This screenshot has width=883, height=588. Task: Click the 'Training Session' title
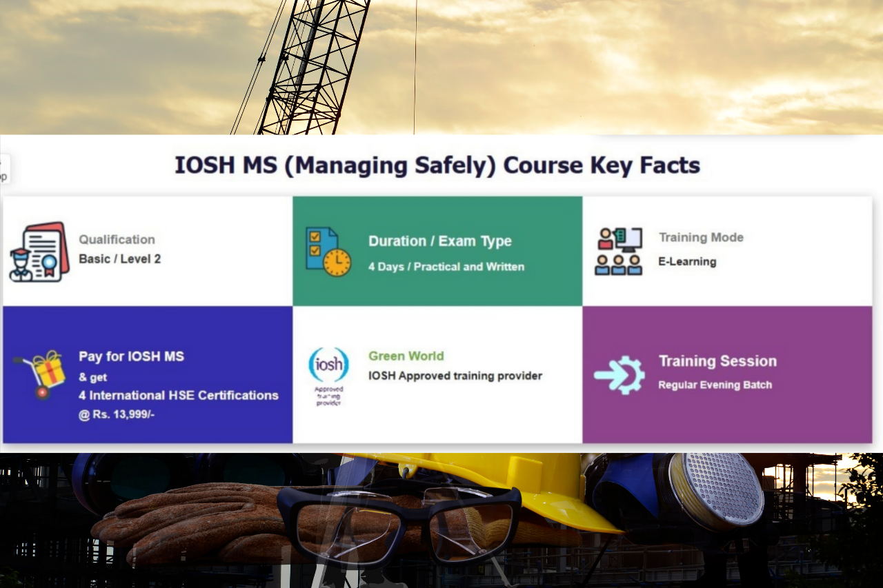[717, 361]
